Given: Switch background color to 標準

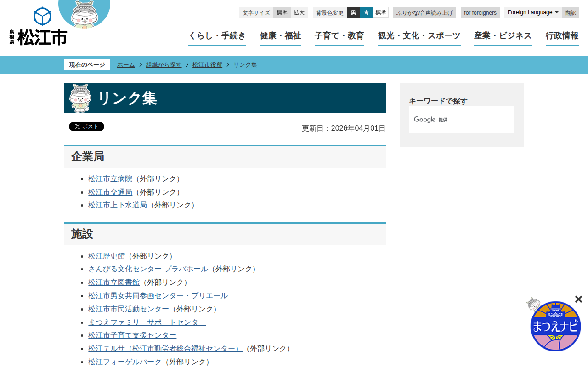Looking at the screenshot, I should (381, 13).
